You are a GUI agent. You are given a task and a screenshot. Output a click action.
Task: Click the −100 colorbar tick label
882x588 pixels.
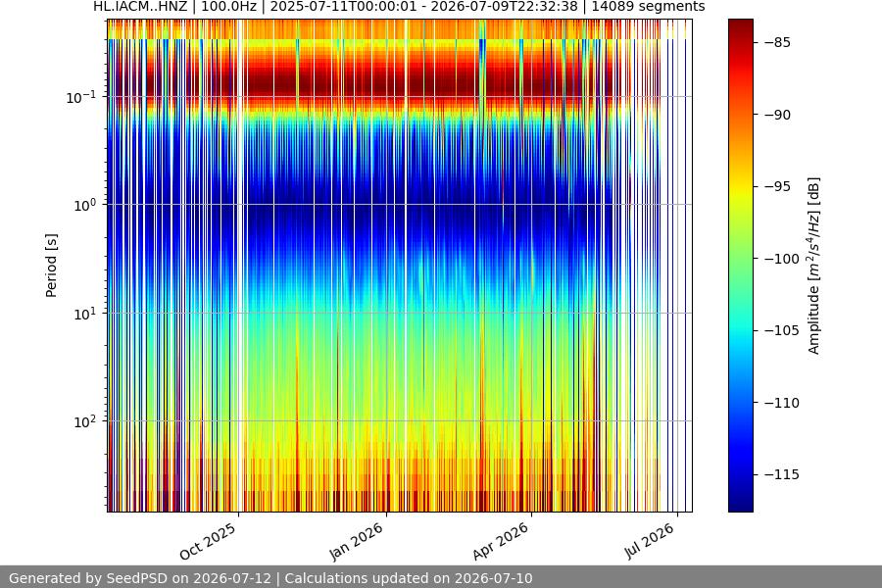click(x=782, y=259)
